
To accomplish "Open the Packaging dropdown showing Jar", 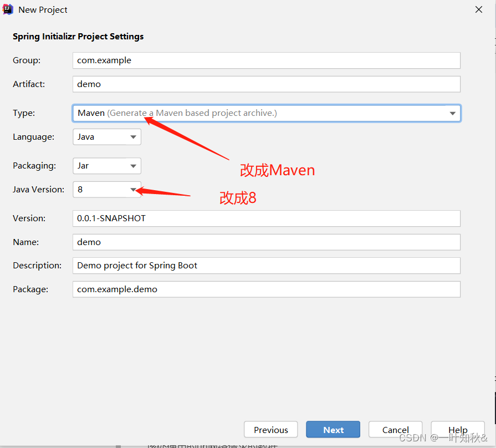I will 107,166.
